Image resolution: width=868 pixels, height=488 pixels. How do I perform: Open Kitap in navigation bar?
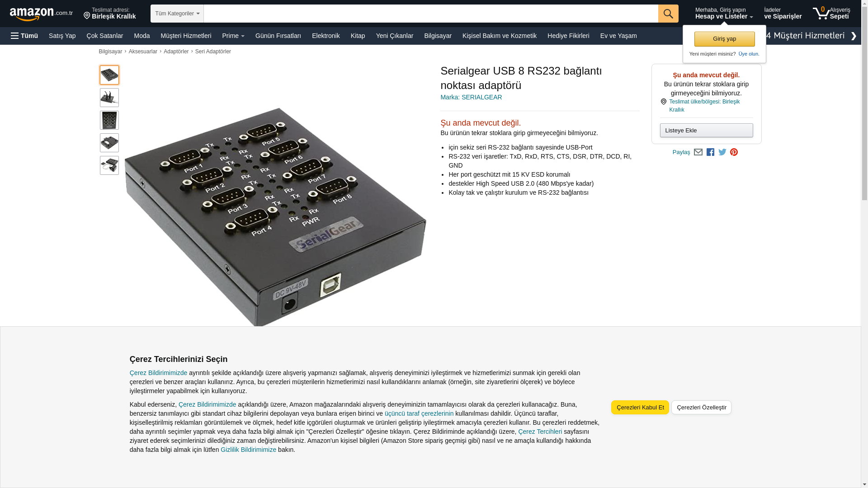(x=358, y=36)
